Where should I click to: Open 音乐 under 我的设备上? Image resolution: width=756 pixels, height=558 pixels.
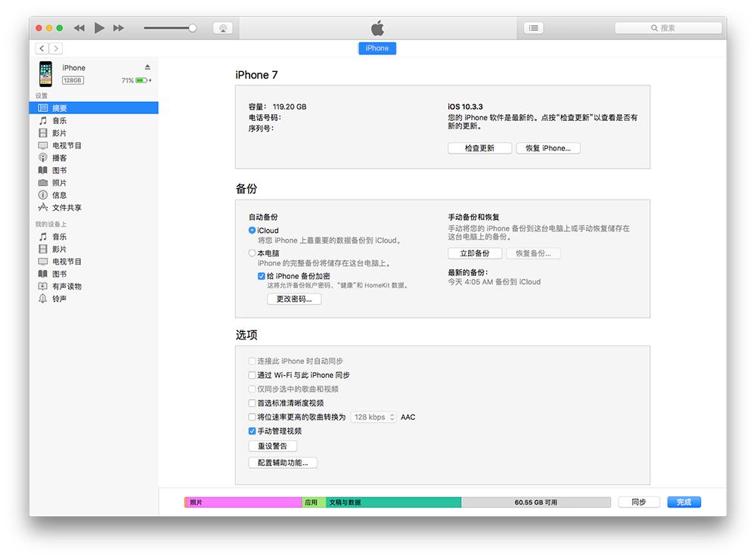[x=94, y=237]
